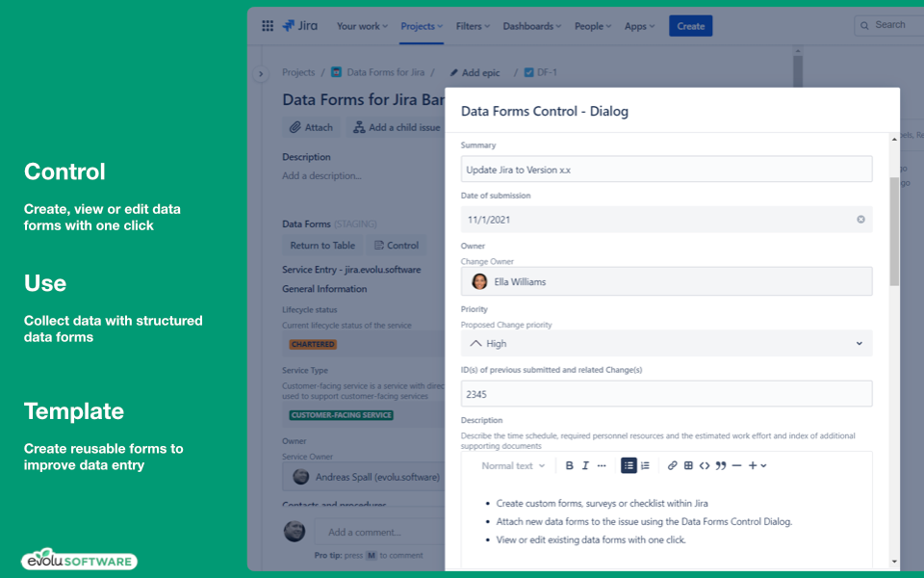Open the Your work menu

[362, 26]
